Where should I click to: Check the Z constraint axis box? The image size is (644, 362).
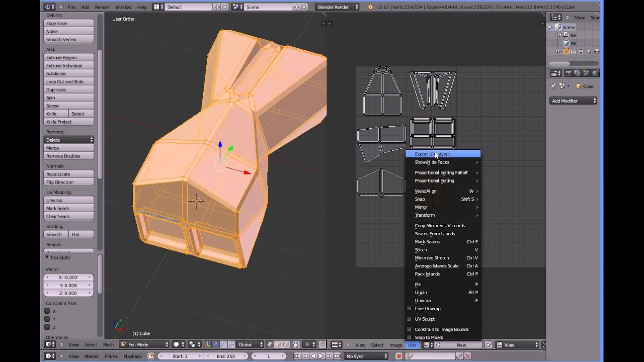(x=47, y=327)
